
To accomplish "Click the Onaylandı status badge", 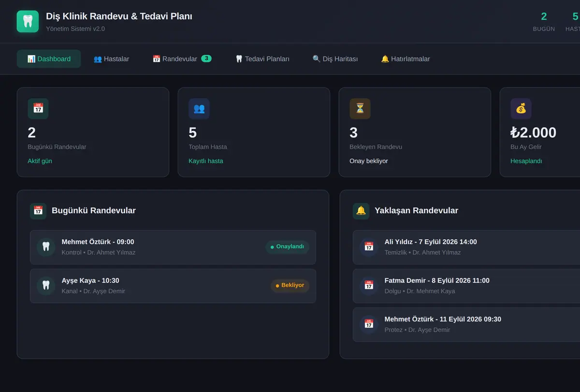I will pos(288,247).
